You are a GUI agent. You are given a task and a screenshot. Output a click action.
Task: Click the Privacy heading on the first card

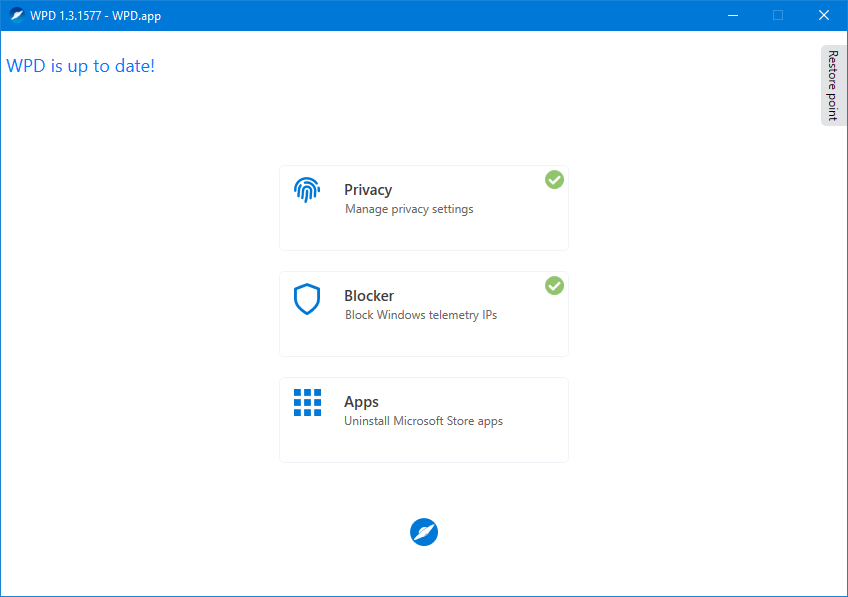point(368,189)
